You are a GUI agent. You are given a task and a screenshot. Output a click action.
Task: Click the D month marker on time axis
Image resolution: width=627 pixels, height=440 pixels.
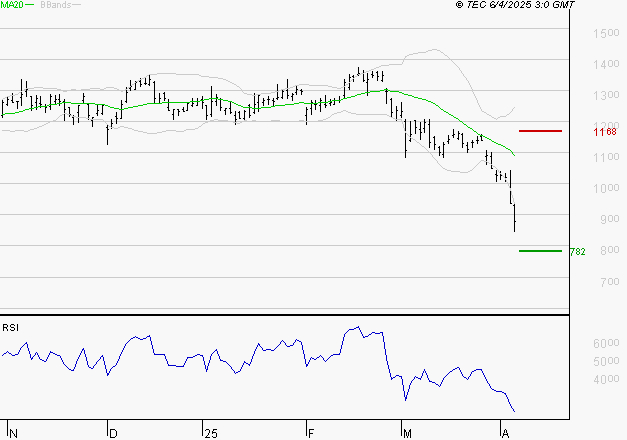coord(113,434)
